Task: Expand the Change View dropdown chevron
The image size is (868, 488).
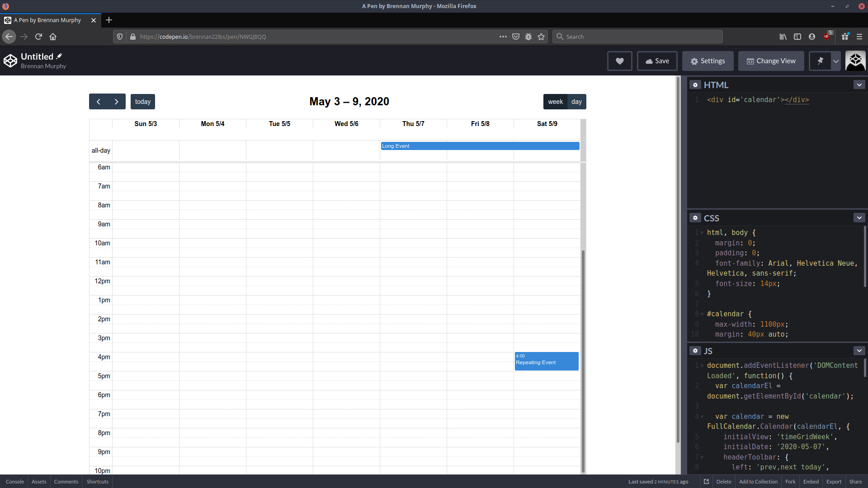Action: (835, 61)
